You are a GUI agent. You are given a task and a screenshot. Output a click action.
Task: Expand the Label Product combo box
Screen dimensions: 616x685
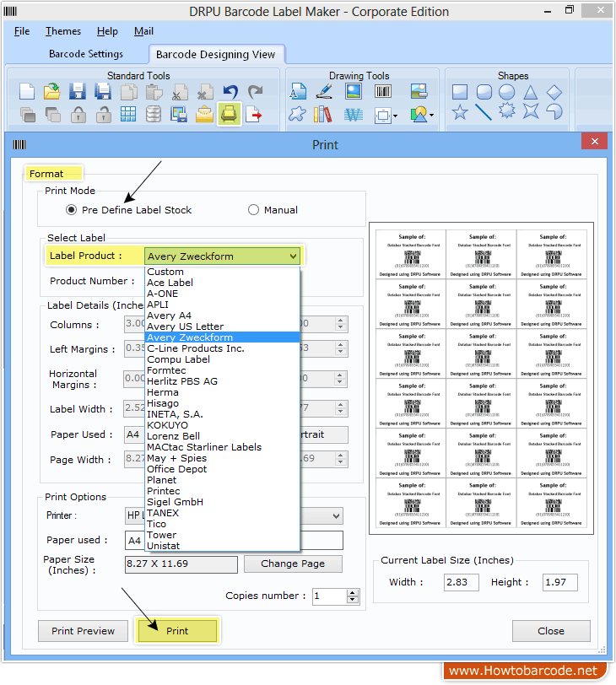(293, 256)
